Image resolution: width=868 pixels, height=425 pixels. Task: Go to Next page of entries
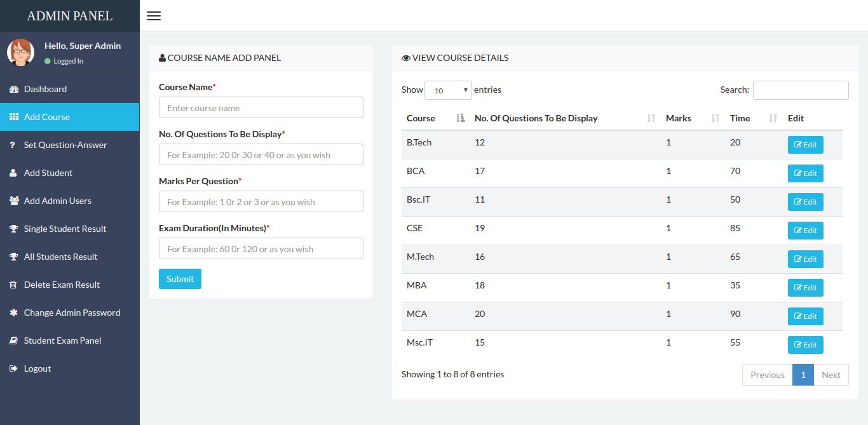831,375
